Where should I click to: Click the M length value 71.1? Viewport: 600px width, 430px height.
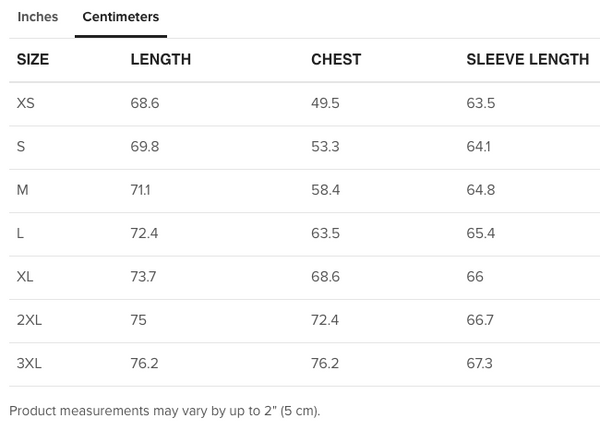coord(144,190)
